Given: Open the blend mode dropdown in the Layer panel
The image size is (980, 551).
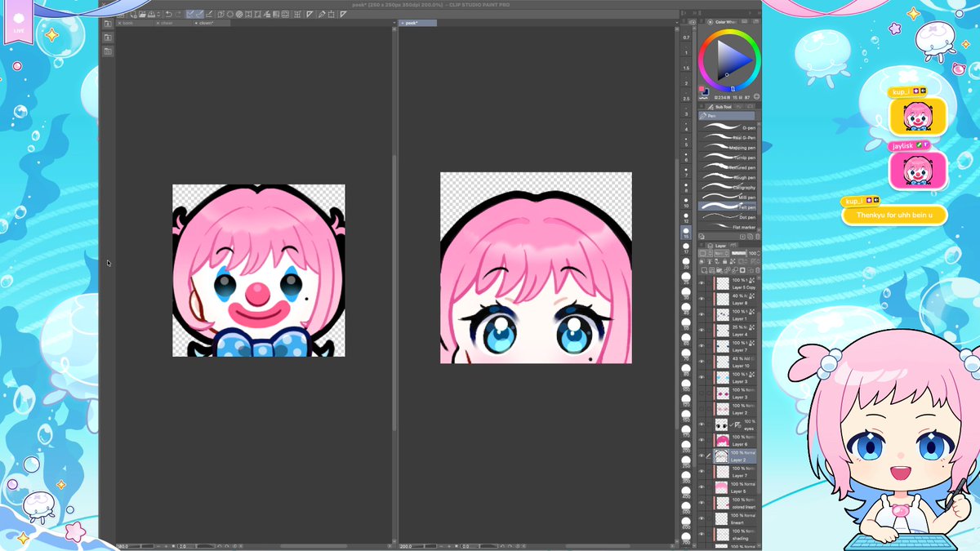Looking at the screenshot, I should click(721, 253).
